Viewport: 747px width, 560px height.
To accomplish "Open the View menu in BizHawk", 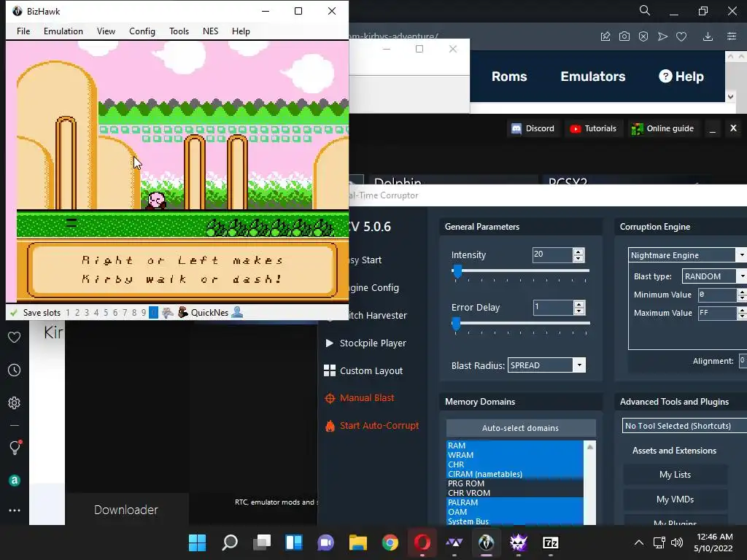I will tap(106, 31).
